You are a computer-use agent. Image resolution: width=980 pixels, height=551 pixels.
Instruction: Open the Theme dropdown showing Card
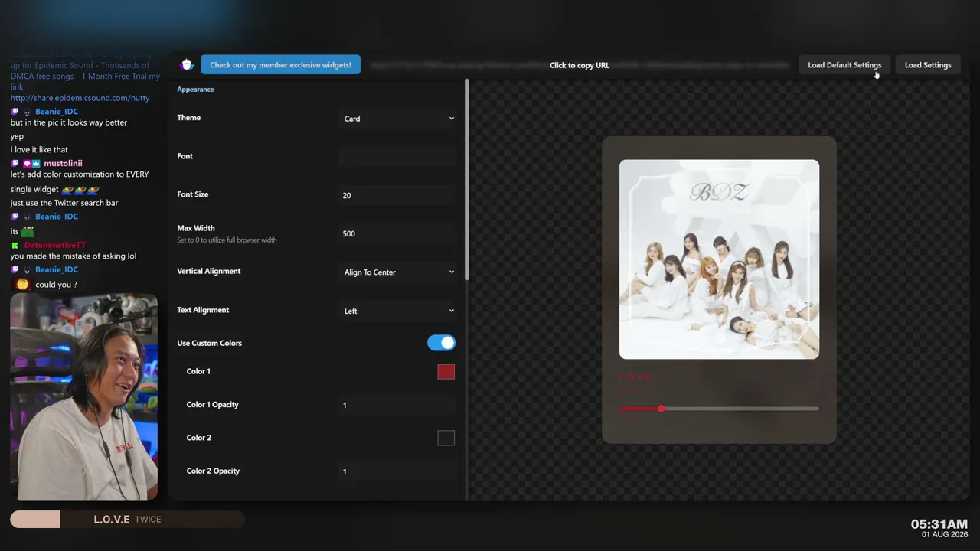click(x=399, y=119)
